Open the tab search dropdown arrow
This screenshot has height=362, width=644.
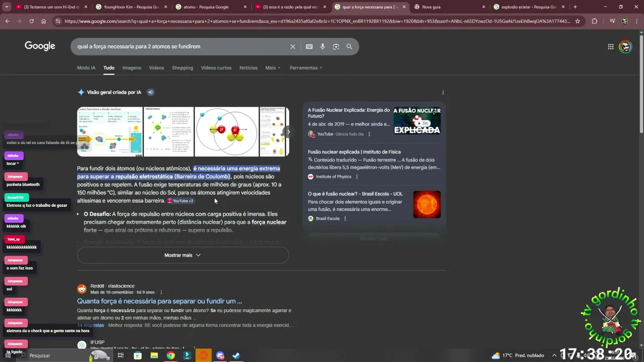(7, 7)
